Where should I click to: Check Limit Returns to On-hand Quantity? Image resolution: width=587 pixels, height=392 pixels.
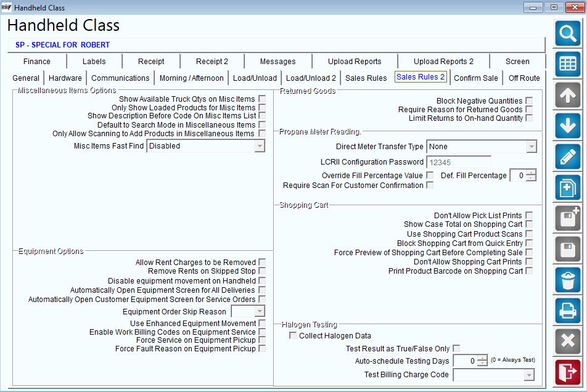[x=529, y=118]
